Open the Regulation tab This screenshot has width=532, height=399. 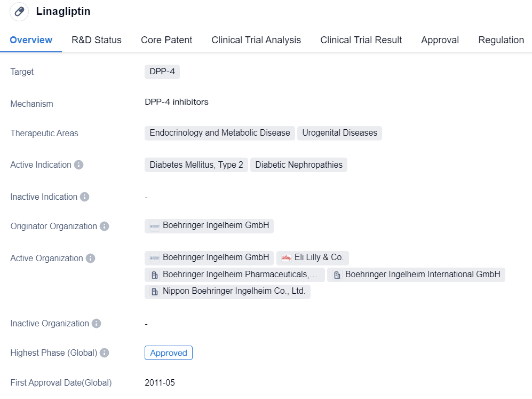[x=501, y=40]
